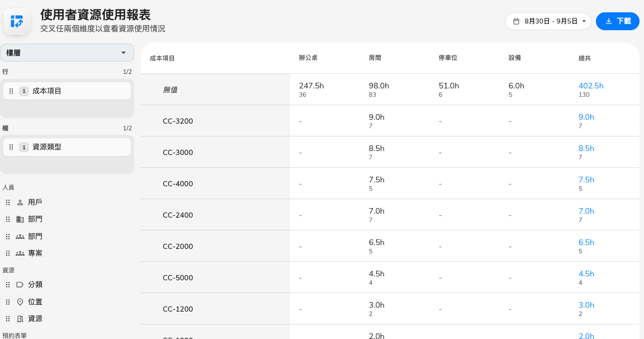Open the blue 402.5h total link
The image size is (644, 339).
point(591,86)
